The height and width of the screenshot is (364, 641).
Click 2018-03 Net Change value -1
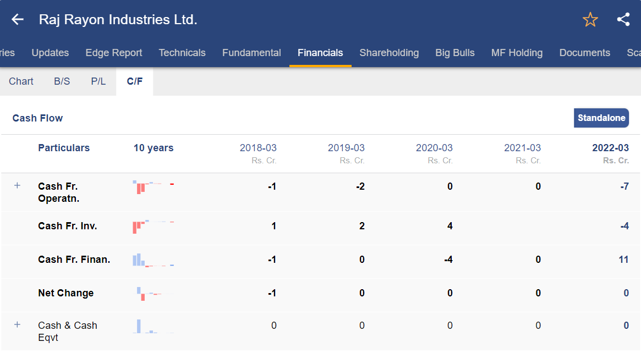click(272, 293)
